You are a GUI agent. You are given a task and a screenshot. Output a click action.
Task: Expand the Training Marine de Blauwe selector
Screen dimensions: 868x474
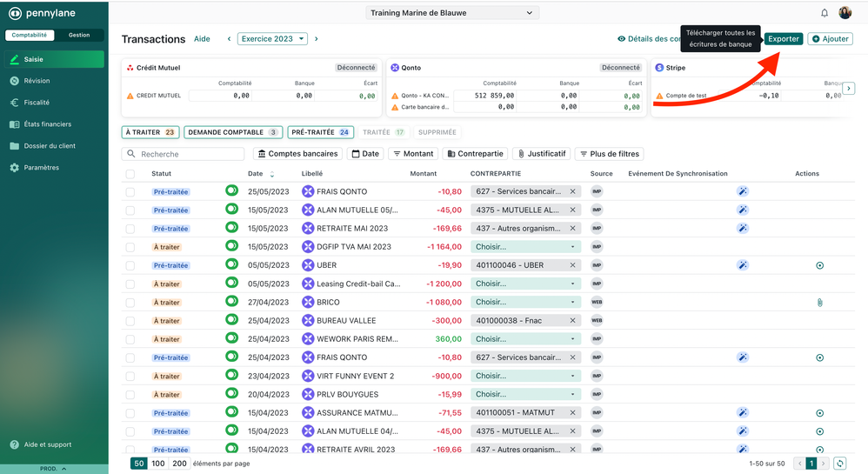(451, 13)
